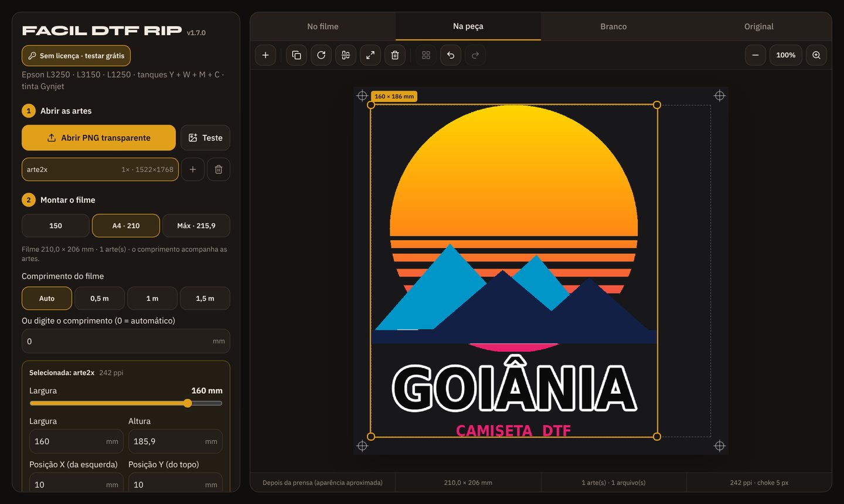Image resolution: width=844 pixels, height=504 pixels.
Task: Click the Posição X input field
Action: pos(76,483)
